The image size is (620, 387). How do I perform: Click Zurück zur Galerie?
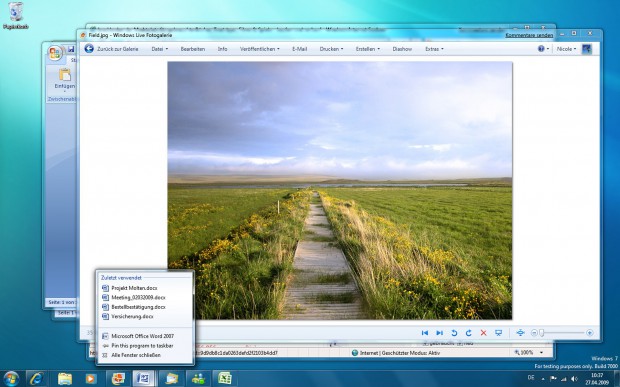point(117,49)
